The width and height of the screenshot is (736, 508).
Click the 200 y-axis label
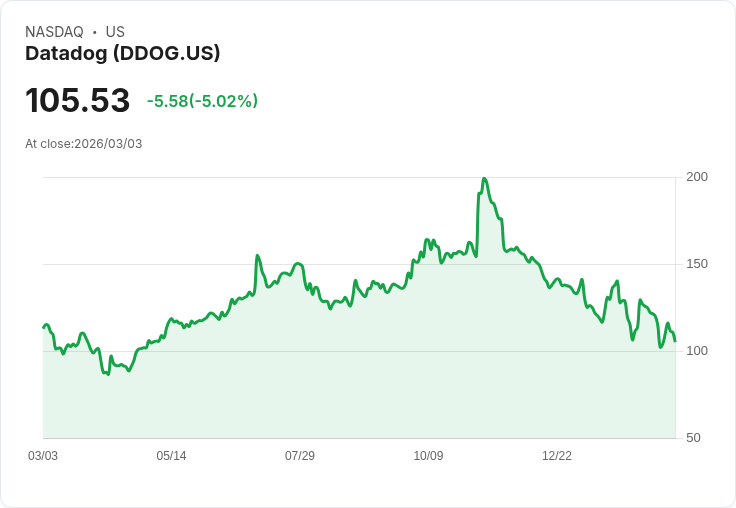click(x=697, y=177)
